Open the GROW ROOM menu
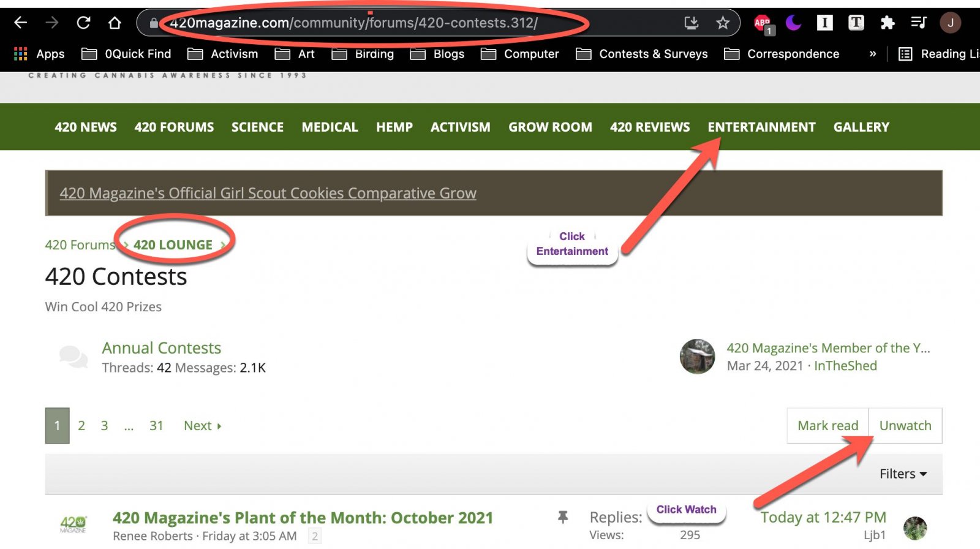980x549 pixels. (550, 127)
